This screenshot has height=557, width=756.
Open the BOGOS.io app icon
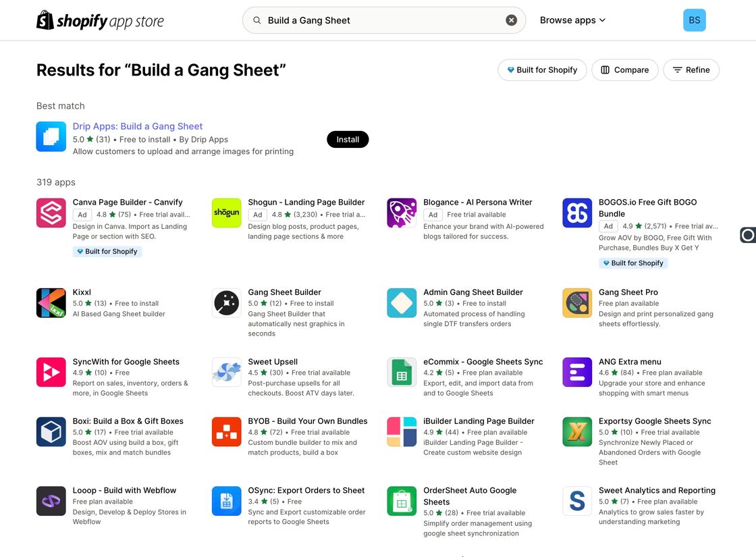(577, 213)
